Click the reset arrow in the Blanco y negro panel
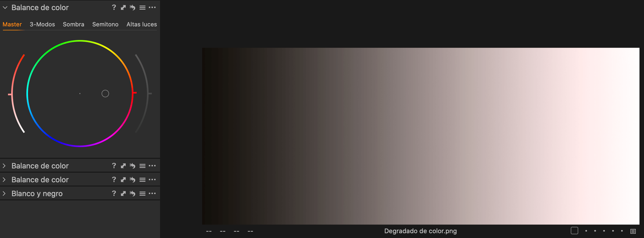This screenshot has width=644, height=238. pos(132,194)
